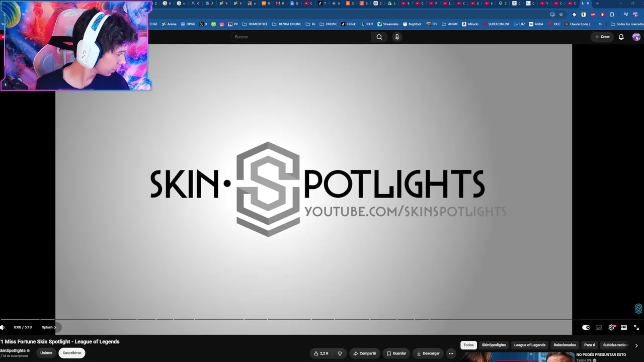Screen dimensions: 644x362
Task: Open the ANIME bookmark folder
Action: click(x=450, y=24)
